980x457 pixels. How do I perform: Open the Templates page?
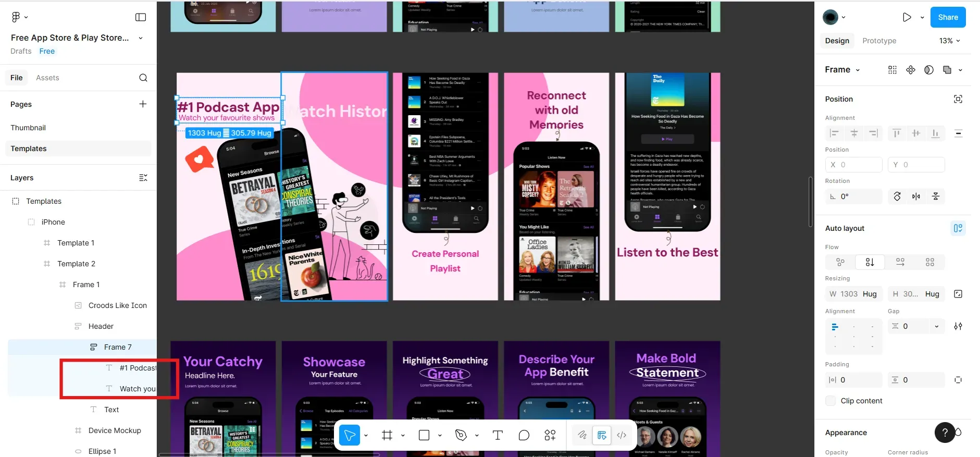[x=78, y=149]
